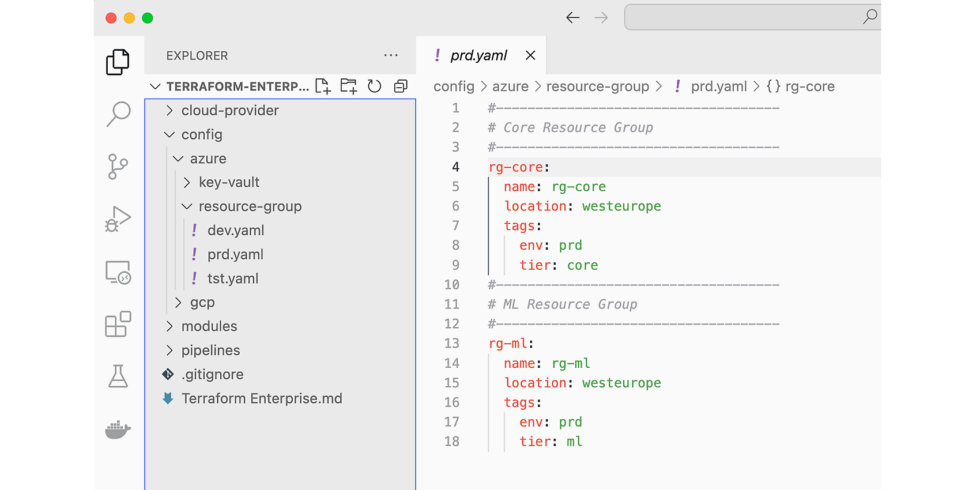Click the resource-group breadcrumb segment
980x490 pixels.
pyautogui.click(x=598, y=86)
